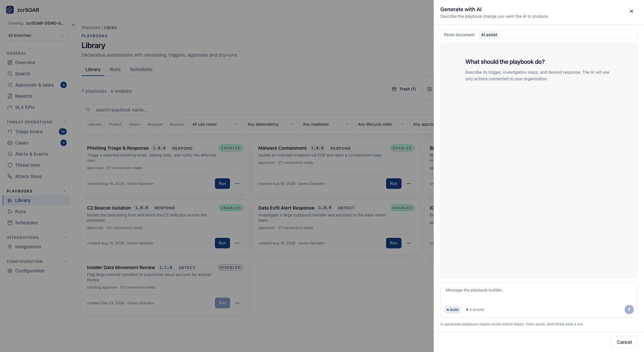This screenshot has height=352, width=644.
Task: Toggle the Recover filter chip
Action: click(x=177, y=124)
